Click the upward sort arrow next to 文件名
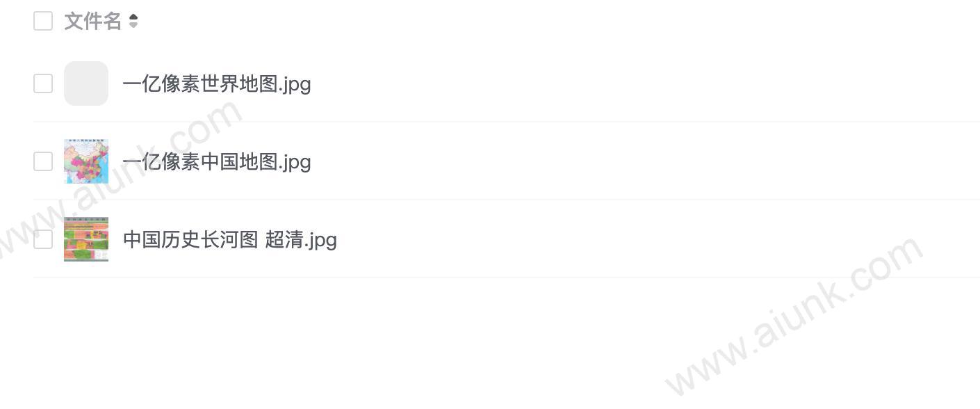 click(133, 17)
